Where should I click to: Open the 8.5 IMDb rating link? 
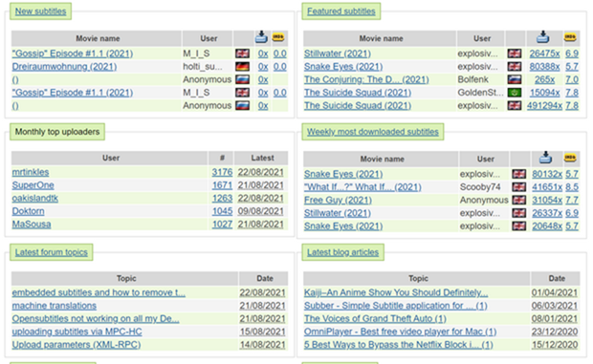572,187
